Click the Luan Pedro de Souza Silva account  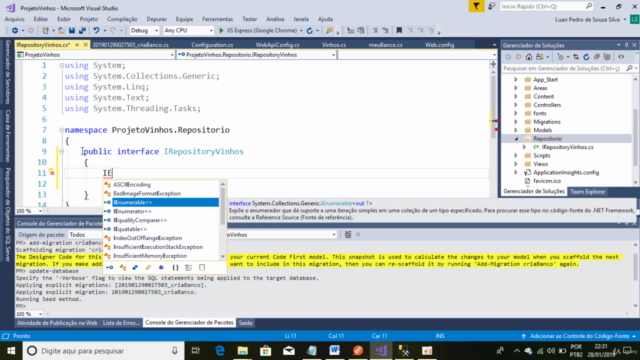click(x=588, y=19)
